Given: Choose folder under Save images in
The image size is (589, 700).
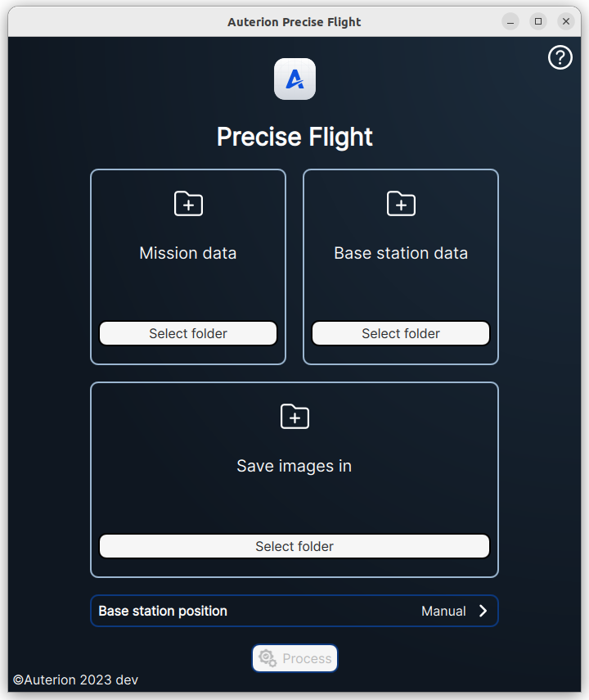Looking at the screenshot, I should (x=294, y=546).
